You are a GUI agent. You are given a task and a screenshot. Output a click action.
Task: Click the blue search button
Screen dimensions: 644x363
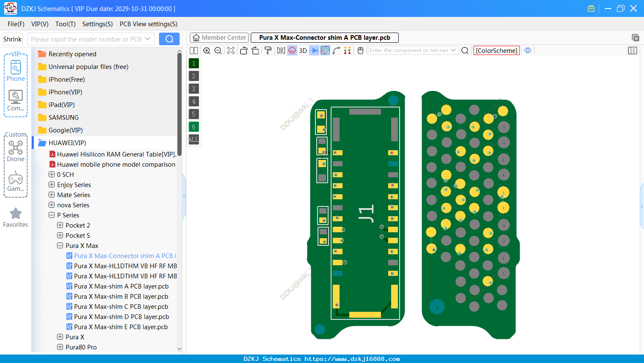(169, 39)
